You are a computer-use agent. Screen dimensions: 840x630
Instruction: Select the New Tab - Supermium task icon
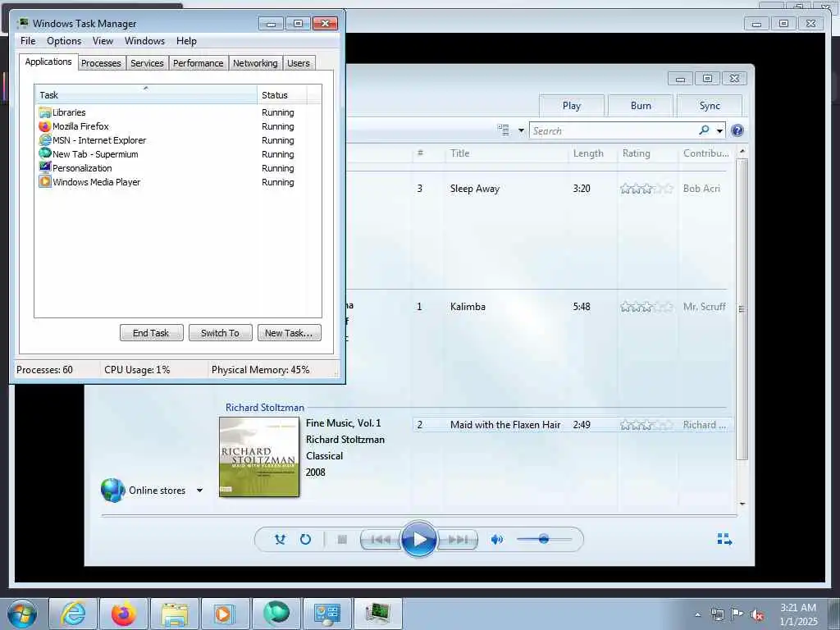click(45, 153)
